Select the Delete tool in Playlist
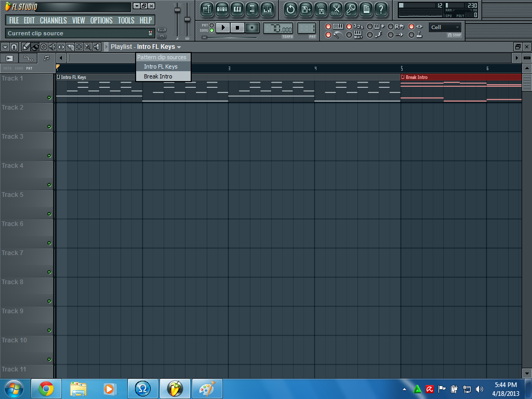The image size is (532, 399). tap(44, 47)
